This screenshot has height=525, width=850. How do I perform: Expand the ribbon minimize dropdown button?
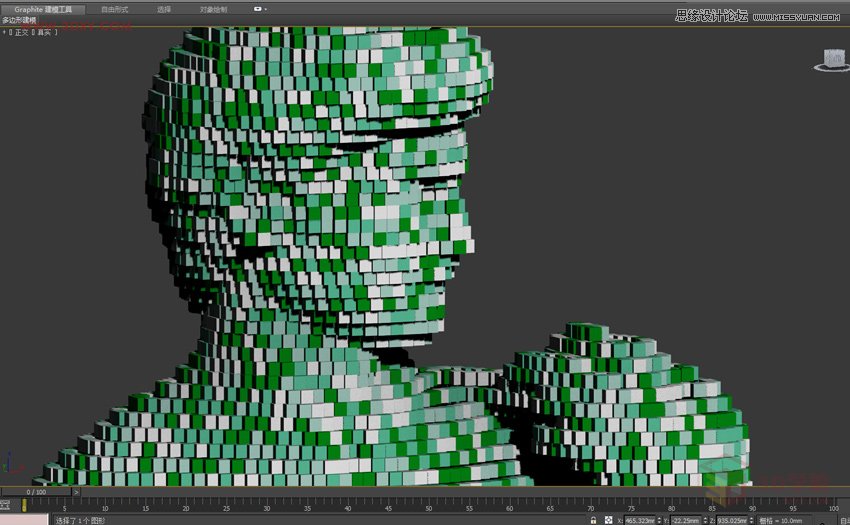coord(260,9)
